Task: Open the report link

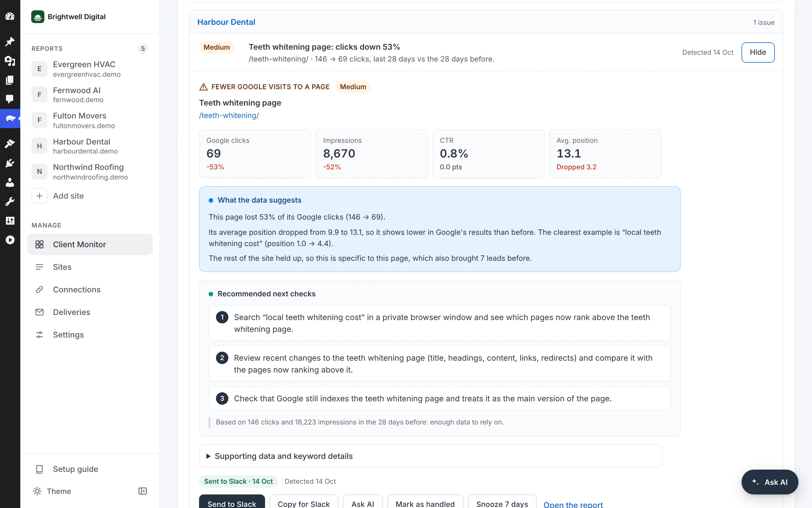Action: (x=573, y=504)
